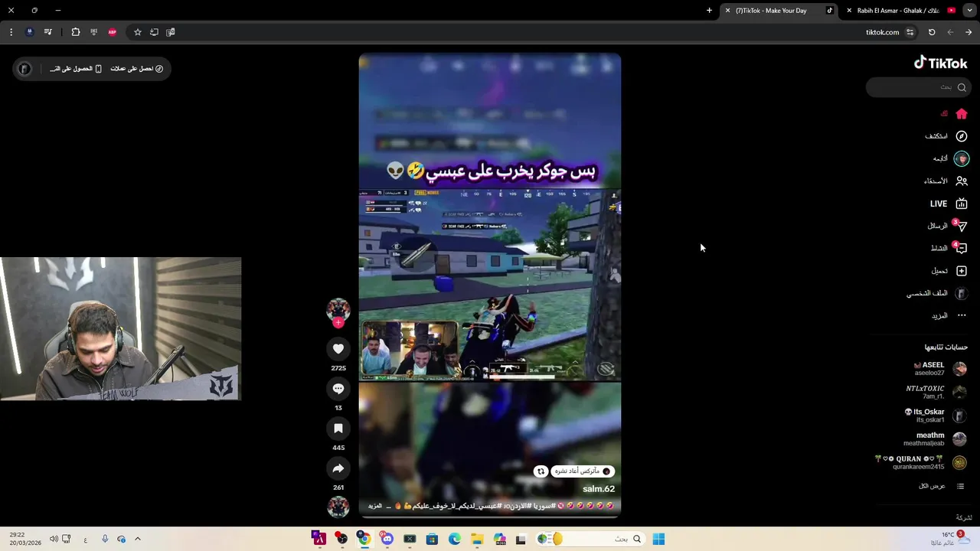Open the sound disc below the share button
Image resolution: width=980 pixels, height=551 pixels.
(338, 507)
